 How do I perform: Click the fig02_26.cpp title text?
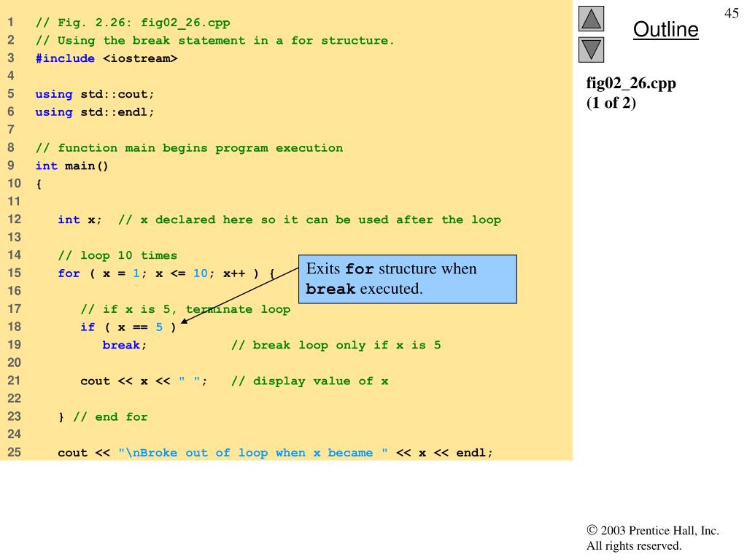click(x=631, y=83)
